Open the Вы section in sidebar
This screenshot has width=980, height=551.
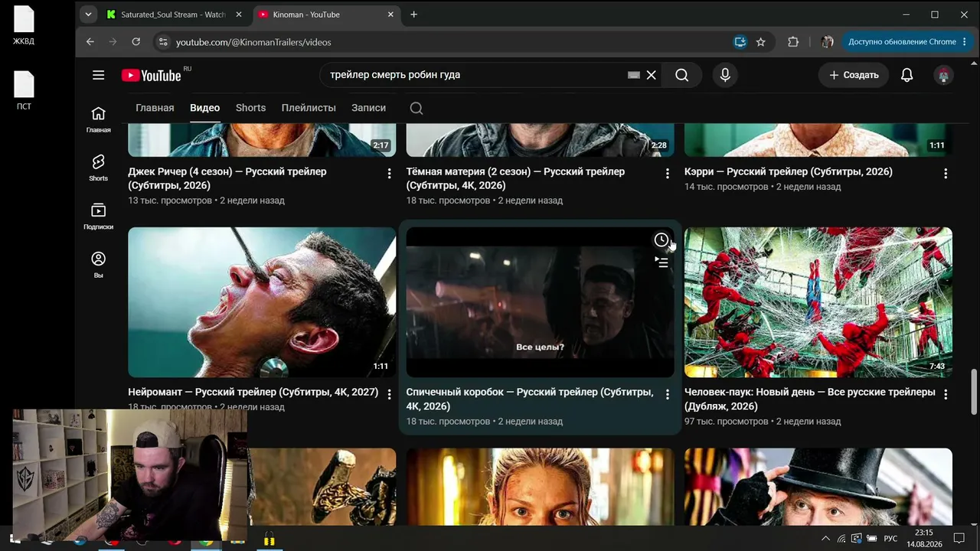(98, 265)
